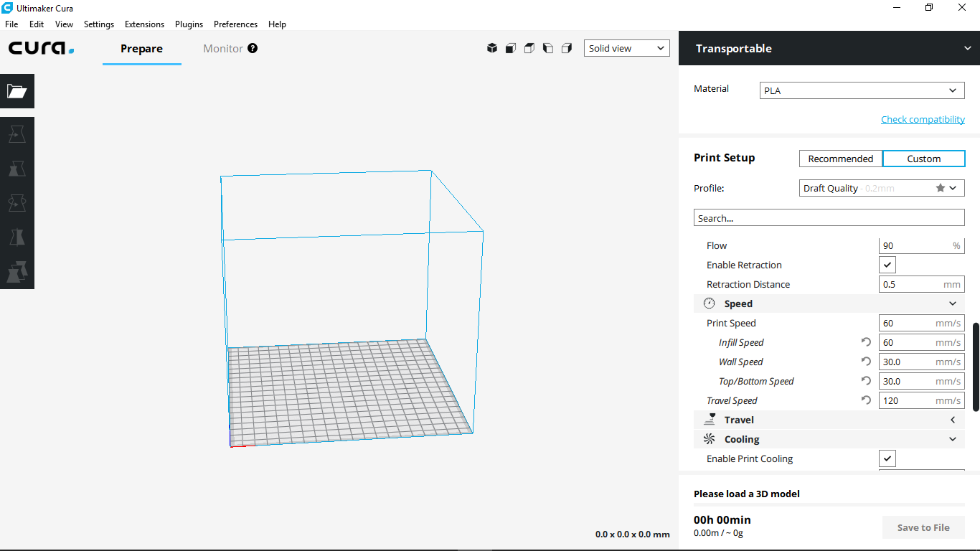Screen dimensions: 980x551
Task: Switch to top camera view icon
Action: (x=529, y=48)
